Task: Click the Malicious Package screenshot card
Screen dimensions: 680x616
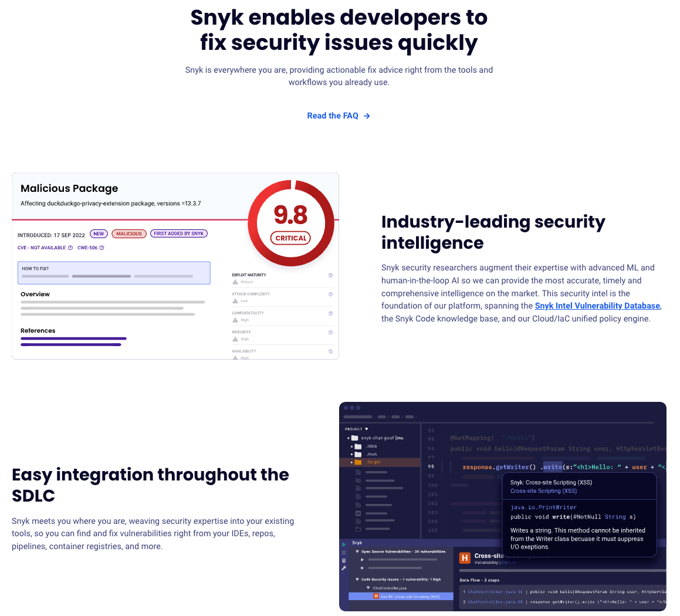Action: click(175, 266)
